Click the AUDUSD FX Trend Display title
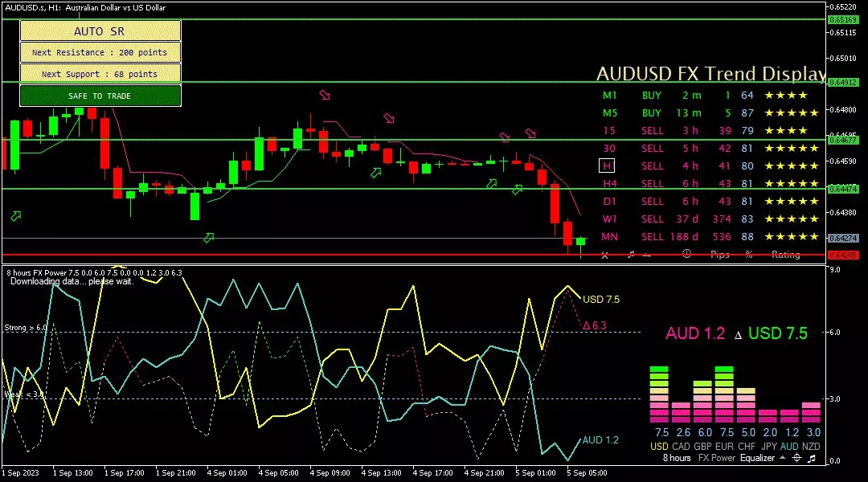The image size is (868, 482). 710,74
